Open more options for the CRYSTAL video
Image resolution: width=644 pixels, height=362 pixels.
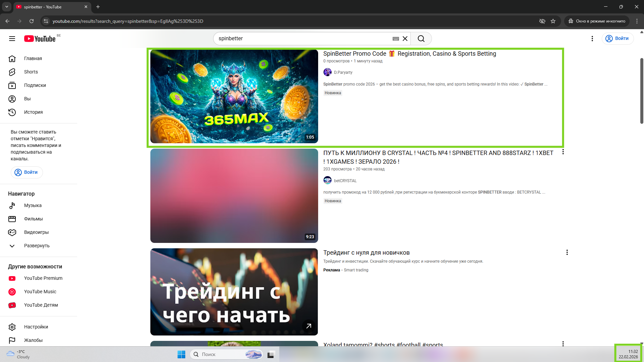pos(563,152)
